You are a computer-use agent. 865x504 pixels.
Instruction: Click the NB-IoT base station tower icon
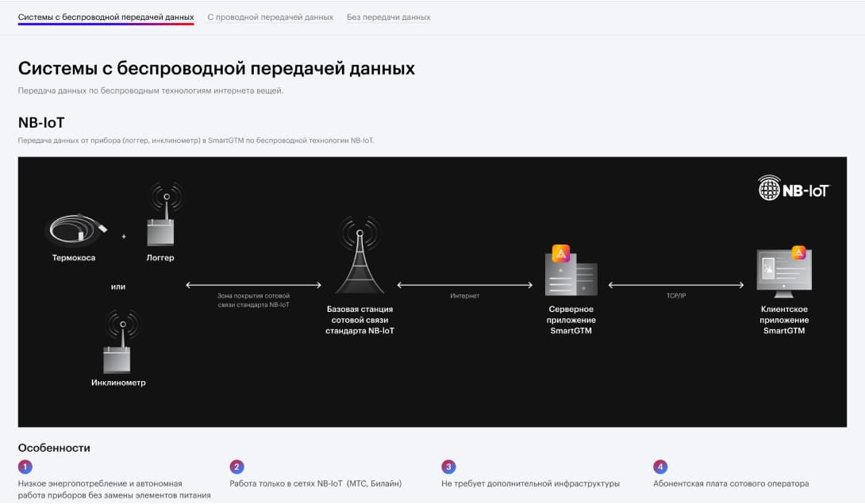pyautogui.click(x=359, y=256)
